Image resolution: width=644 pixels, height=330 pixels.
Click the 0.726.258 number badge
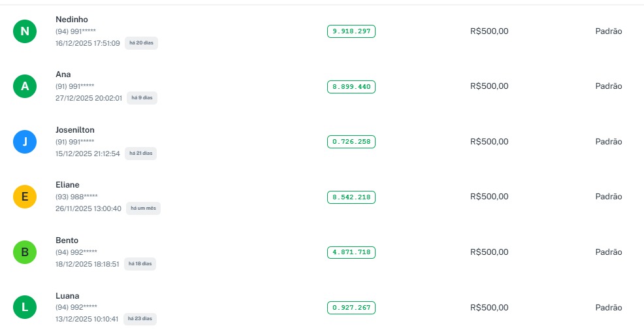point(351,142)
